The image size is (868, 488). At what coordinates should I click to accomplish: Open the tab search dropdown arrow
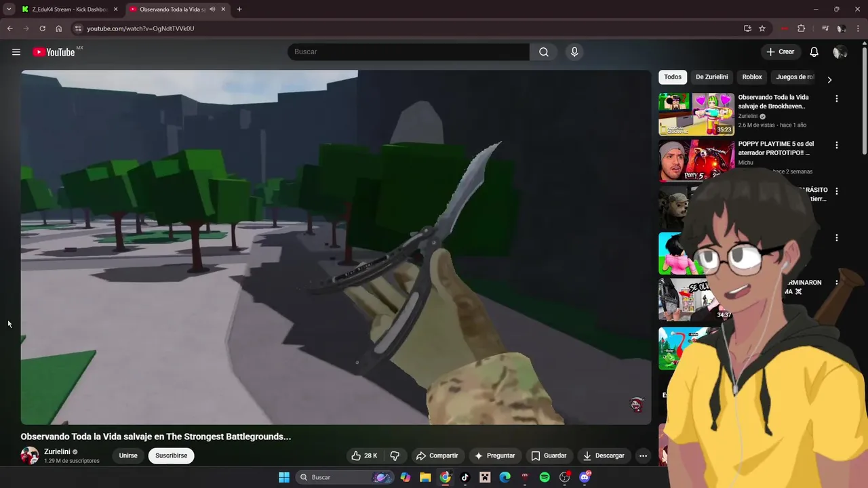tap(9, 9)
